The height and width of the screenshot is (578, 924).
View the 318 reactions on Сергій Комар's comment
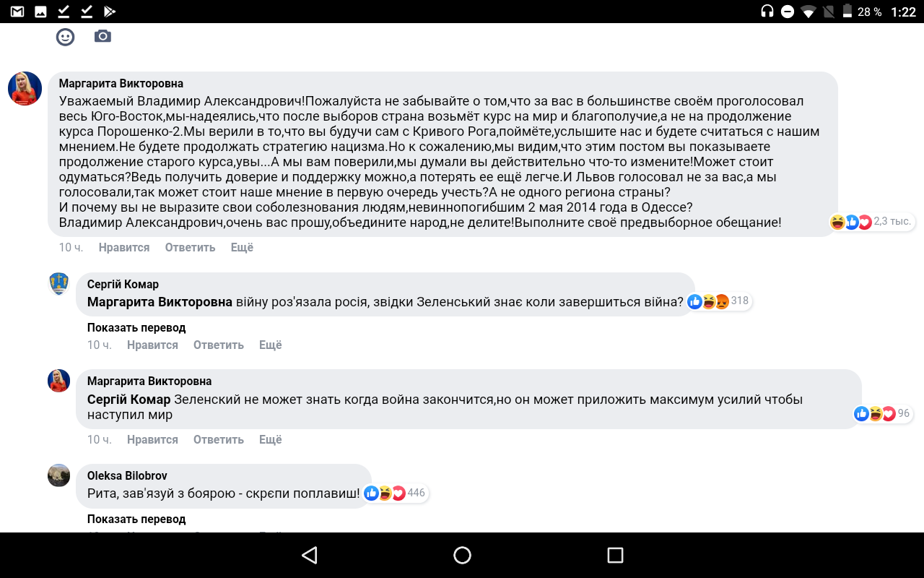tap(719, 301)
